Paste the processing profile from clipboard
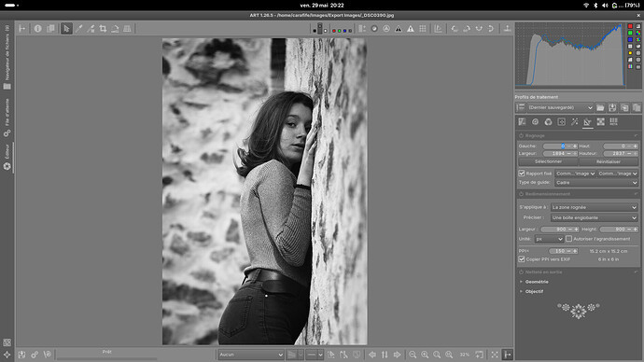Viewport: 644px width, 362px height. tap(637, 107)
